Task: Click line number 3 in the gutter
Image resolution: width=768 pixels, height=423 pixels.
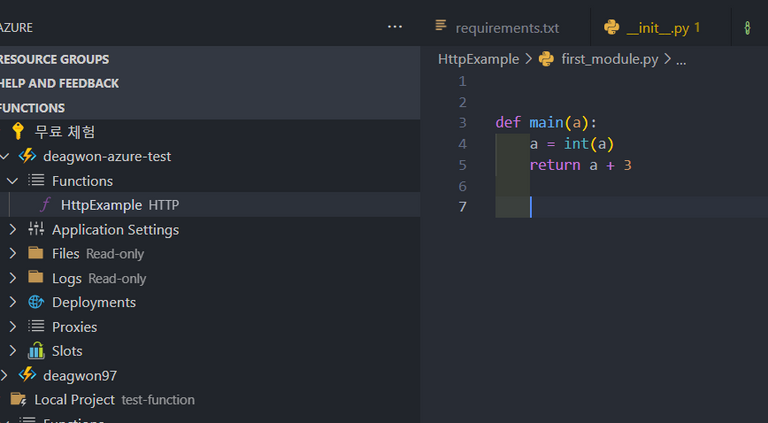Action: pos(462,122)
